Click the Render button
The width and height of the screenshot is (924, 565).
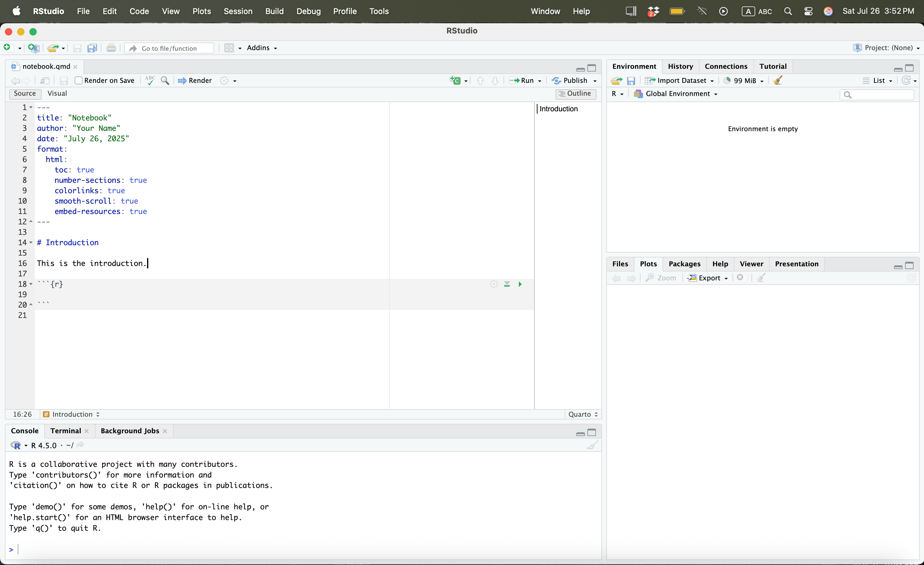[195, 80]
